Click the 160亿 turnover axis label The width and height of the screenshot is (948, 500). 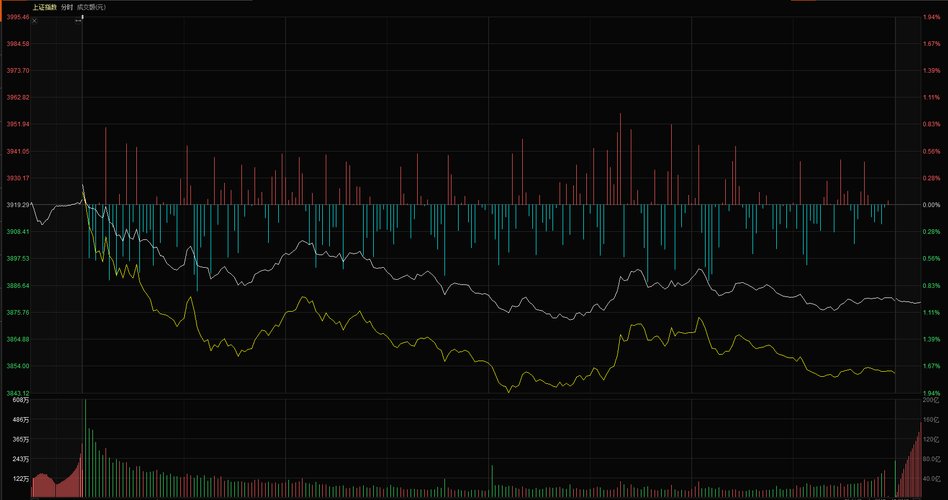point(931,420)
